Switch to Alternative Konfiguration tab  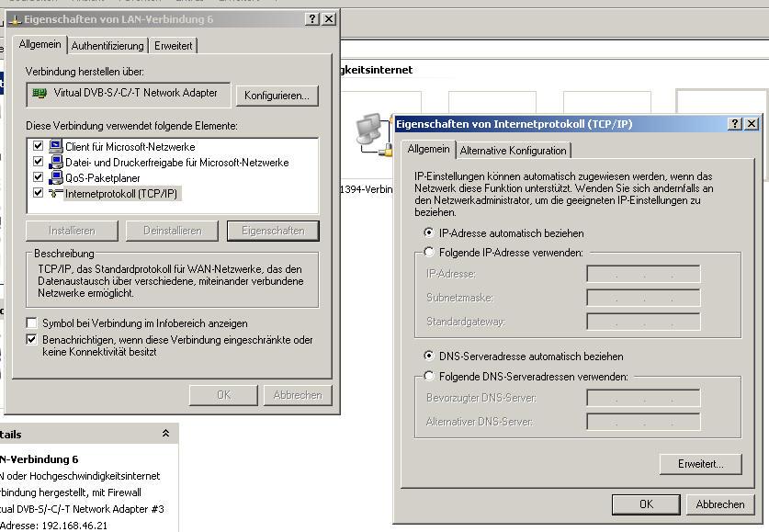(513, 151)
